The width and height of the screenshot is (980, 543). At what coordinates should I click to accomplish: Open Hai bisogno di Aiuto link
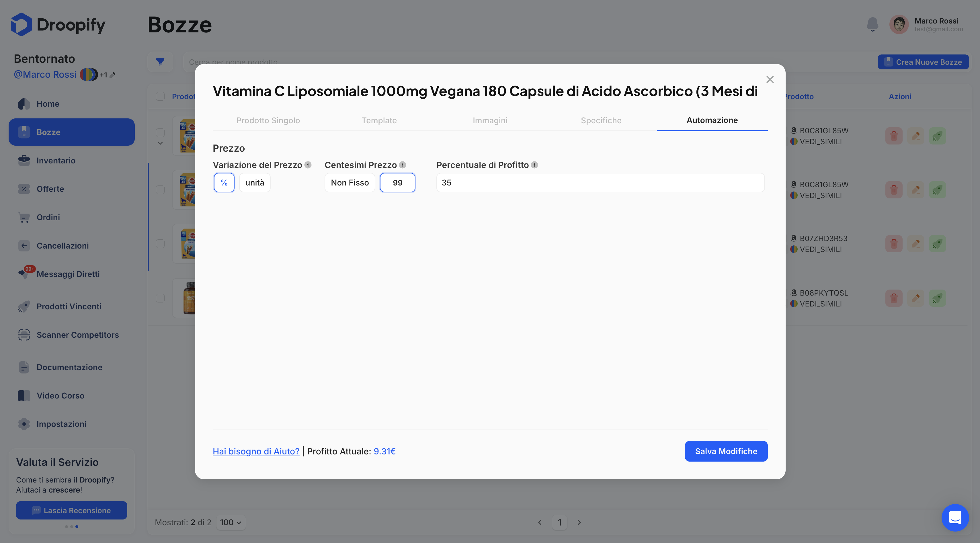pos(256,451)
